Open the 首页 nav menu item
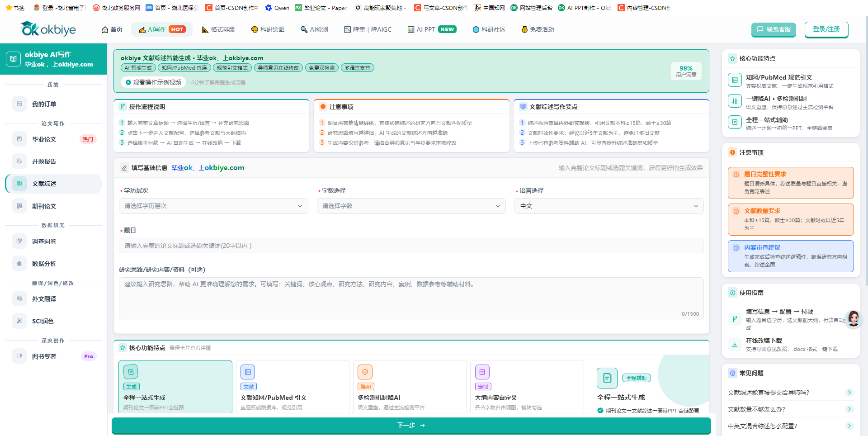The width and height of the screenshot is (868, 436). point(112,29)
